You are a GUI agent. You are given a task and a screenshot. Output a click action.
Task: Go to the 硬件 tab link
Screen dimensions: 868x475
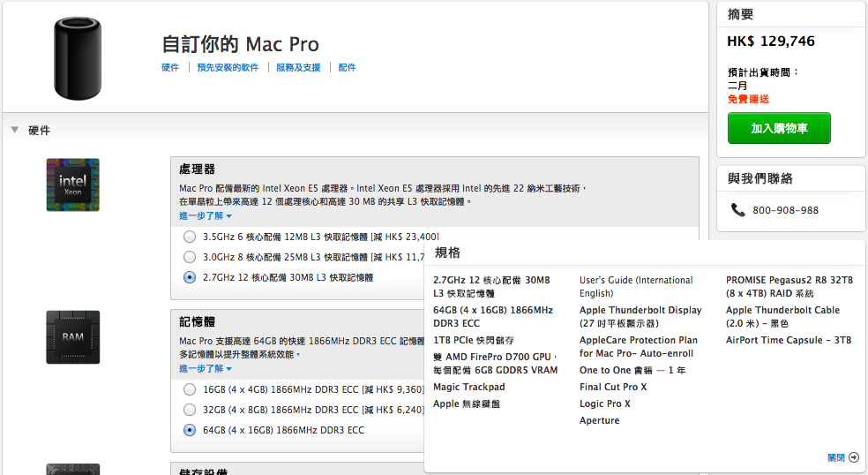click(170, 68)
